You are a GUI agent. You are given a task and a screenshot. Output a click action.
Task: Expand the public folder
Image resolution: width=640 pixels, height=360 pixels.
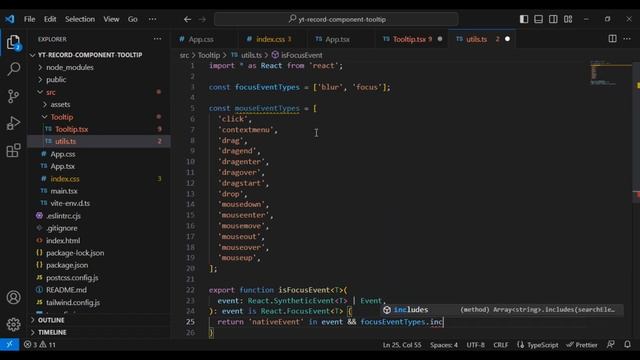coord(56,80)
